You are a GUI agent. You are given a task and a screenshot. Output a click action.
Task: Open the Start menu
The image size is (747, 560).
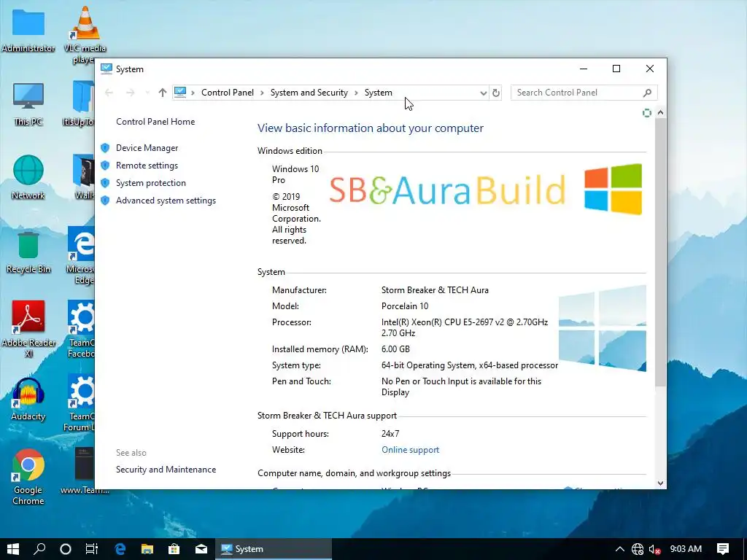coord(13,549)
